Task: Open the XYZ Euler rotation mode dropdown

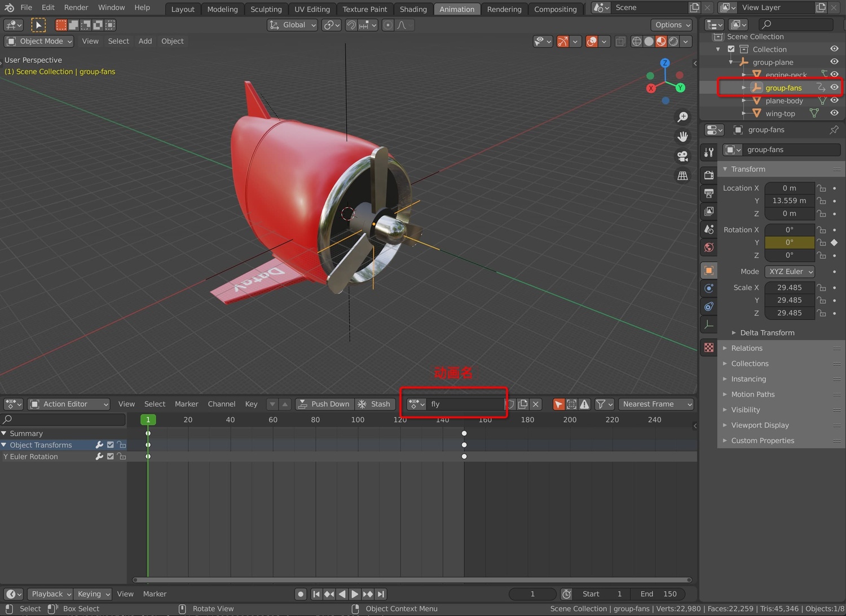Action: [x=790, y=272]
